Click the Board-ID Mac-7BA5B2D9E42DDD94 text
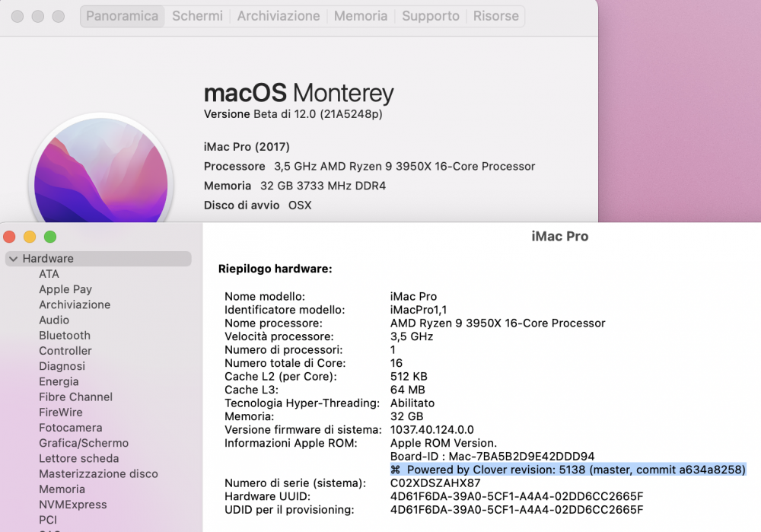Image resolution: width=761 pixels, height=532 pixels. (x=492, y=457)
